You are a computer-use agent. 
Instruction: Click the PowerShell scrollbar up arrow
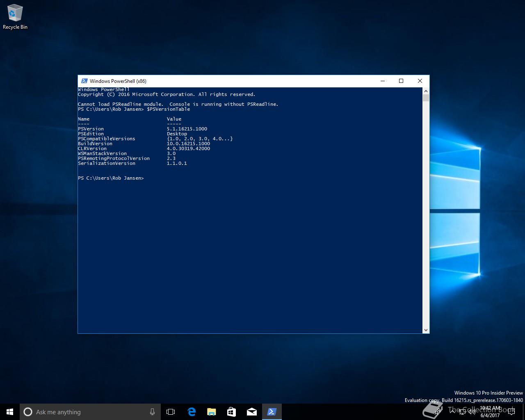click(x=426, y=91)
